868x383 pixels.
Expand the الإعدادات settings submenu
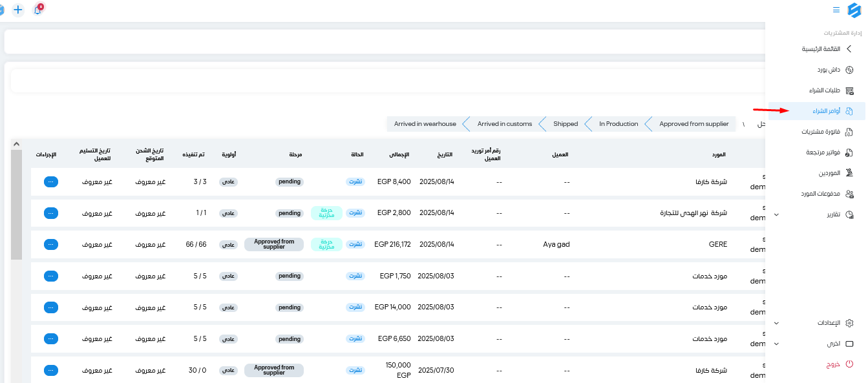tap(776, 323)
